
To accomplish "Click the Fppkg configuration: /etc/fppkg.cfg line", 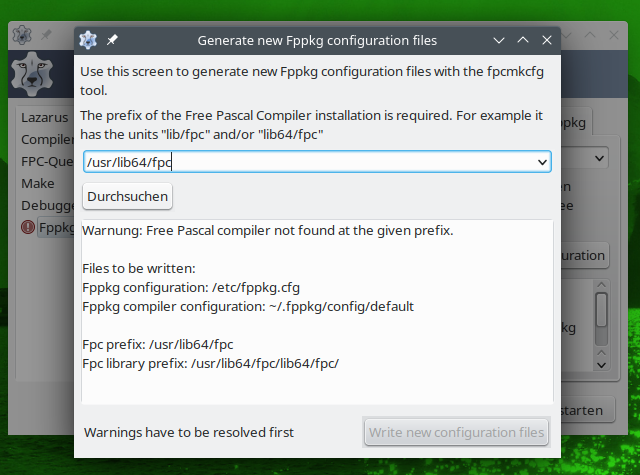I will click(191, 288).
